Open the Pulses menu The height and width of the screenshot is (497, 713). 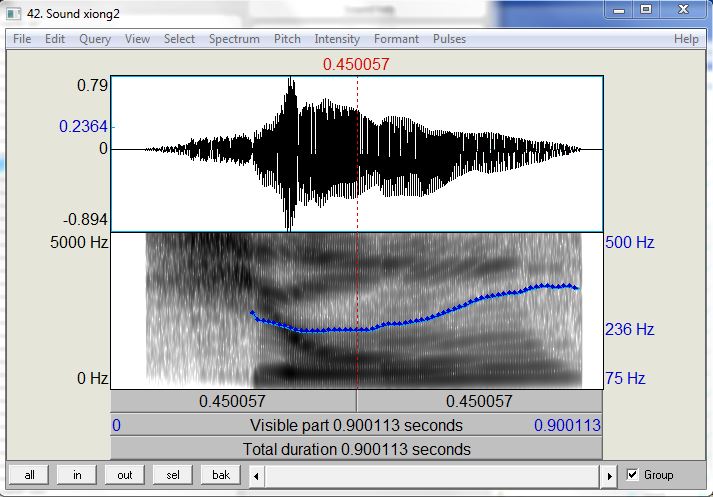[449, 39]
